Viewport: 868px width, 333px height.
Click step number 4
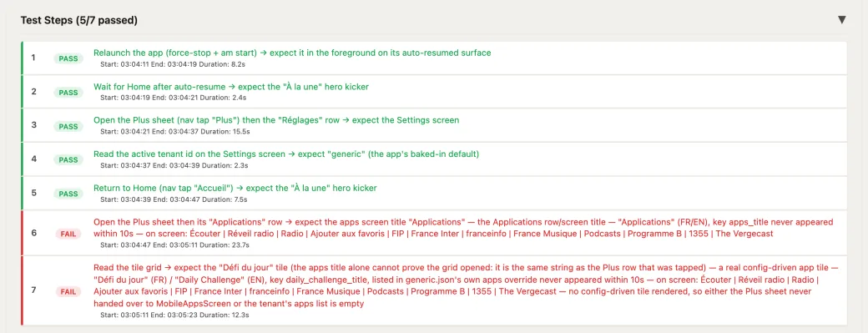point(33,159)
